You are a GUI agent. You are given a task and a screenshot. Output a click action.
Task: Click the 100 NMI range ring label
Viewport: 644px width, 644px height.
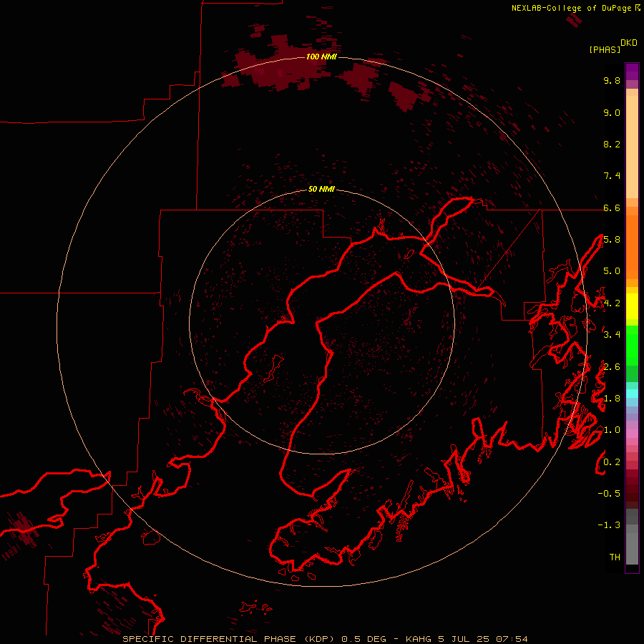point(321,57)
